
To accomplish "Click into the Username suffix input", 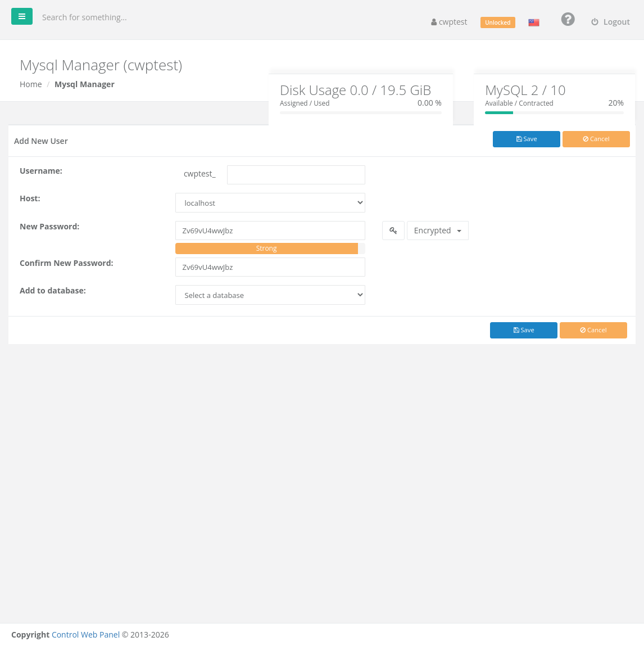I will 296,175.
